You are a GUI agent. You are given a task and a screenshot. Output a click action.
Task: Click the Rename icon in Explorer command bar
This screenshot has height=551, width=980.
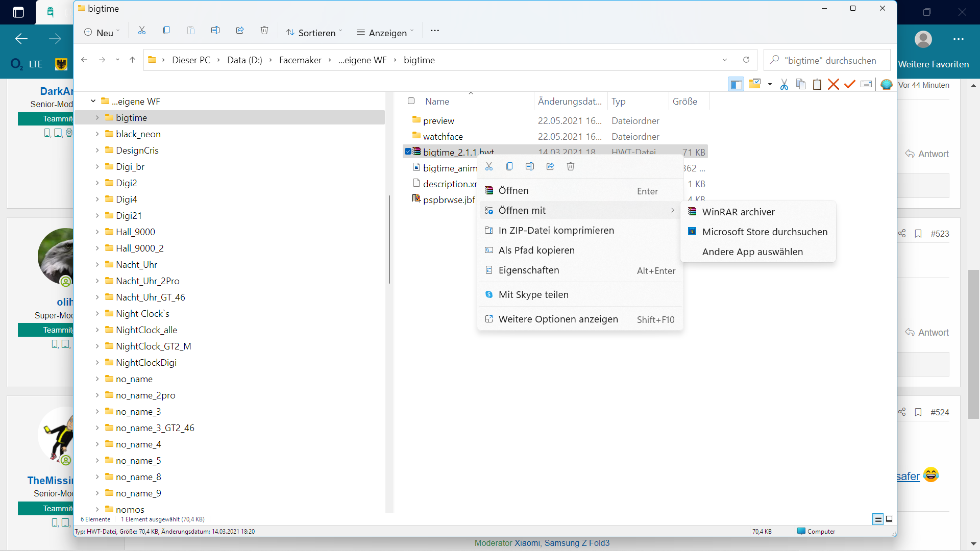coord(215,31)
